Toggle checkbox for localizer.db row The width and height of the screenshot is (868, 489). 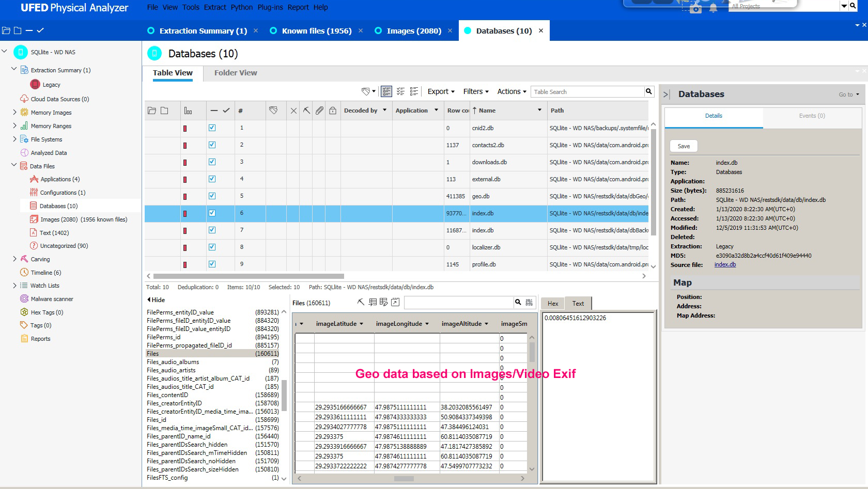[x=212, y=247]
